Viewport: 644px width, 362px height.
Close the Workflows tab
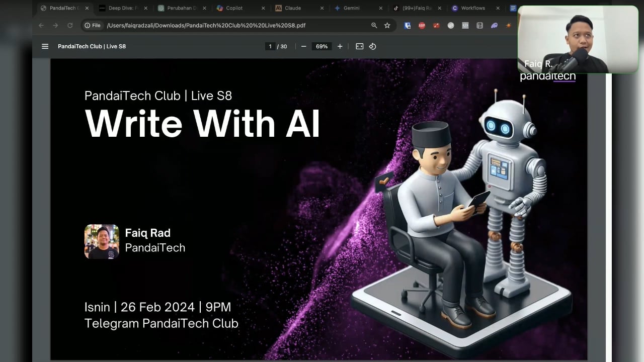tap(498, 8)
